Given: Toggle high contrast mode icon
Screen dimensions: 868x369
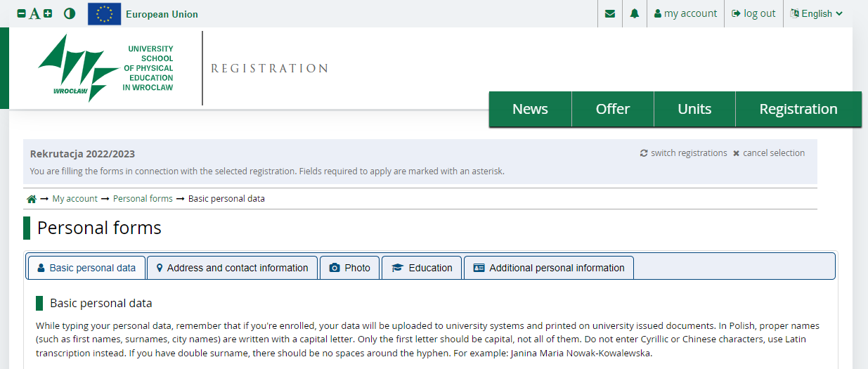Looking at the screenshot, I should coord(70,13).
